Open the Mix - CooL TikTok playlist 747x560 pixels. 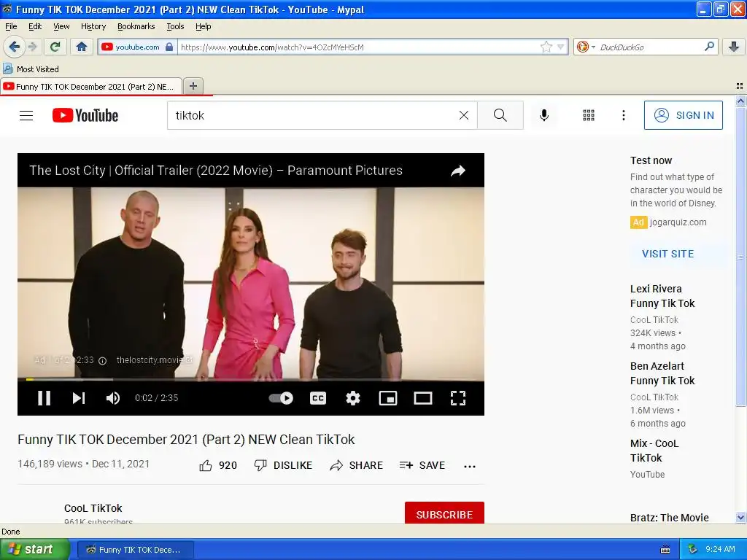[654, 451]
